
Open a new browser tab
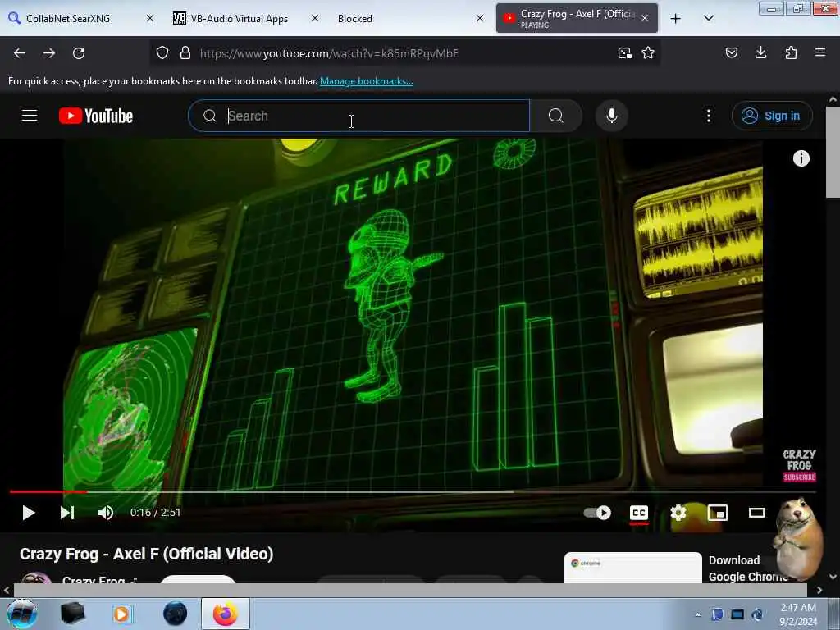click(676, 18)
